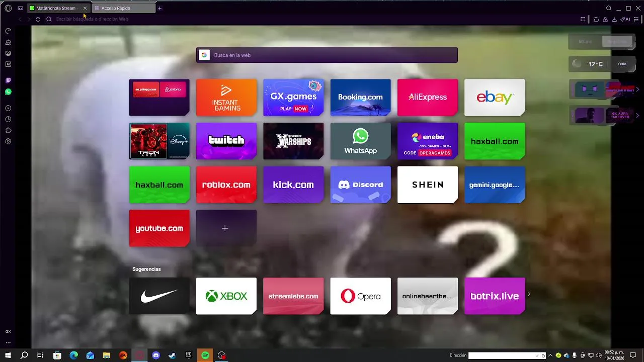Open the youtube.com speed dial

[x=159, y=228]
